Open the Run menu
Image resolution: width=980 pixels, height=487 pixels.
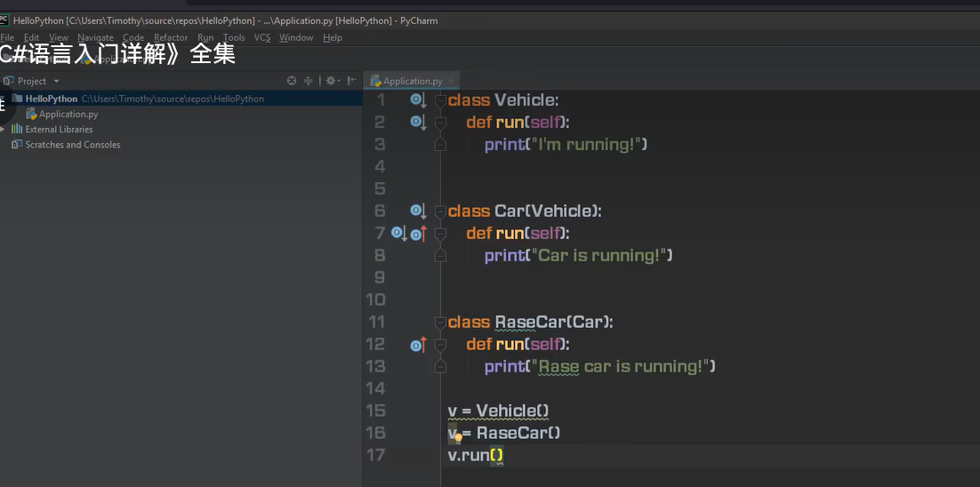pyautogui.click(x=205, y=37)
